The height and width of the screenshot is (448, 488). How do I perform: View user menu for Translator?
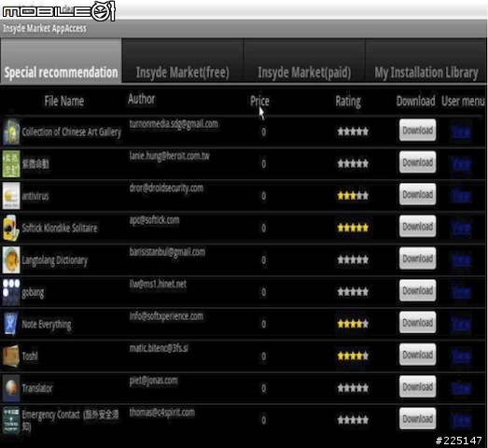(461, 388)
